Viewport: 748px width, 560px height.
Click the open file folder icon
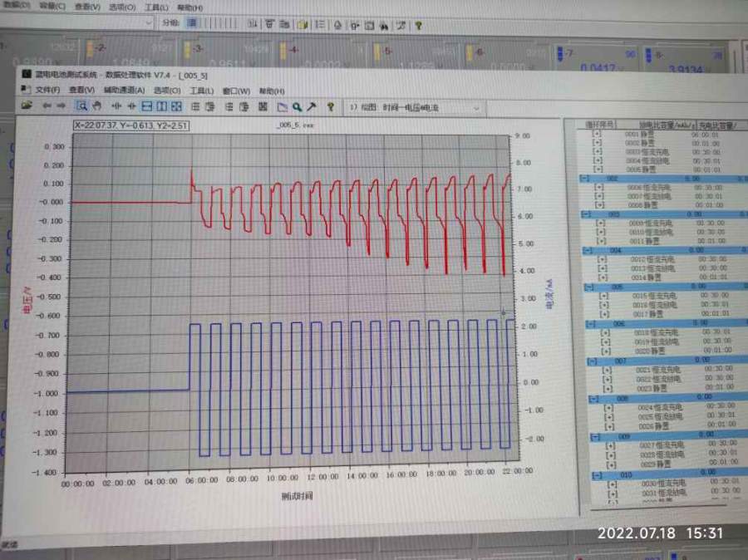(x=27, y=106)
